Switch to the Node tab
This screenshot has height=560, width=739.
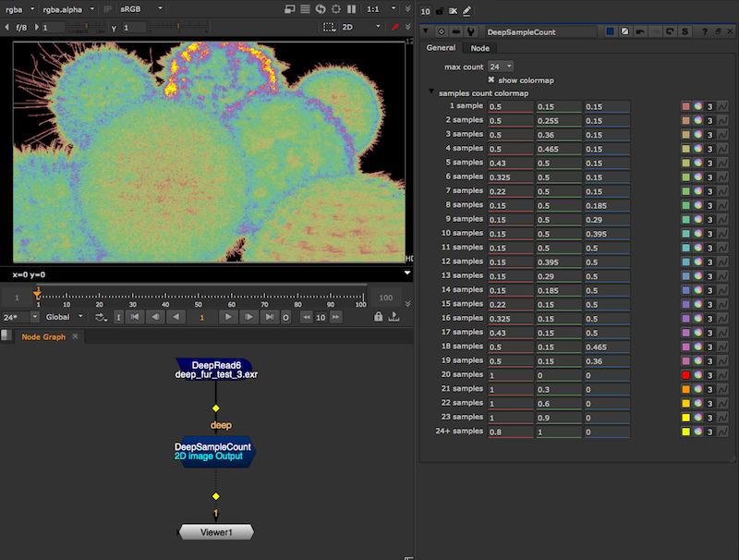click(480, 48)
